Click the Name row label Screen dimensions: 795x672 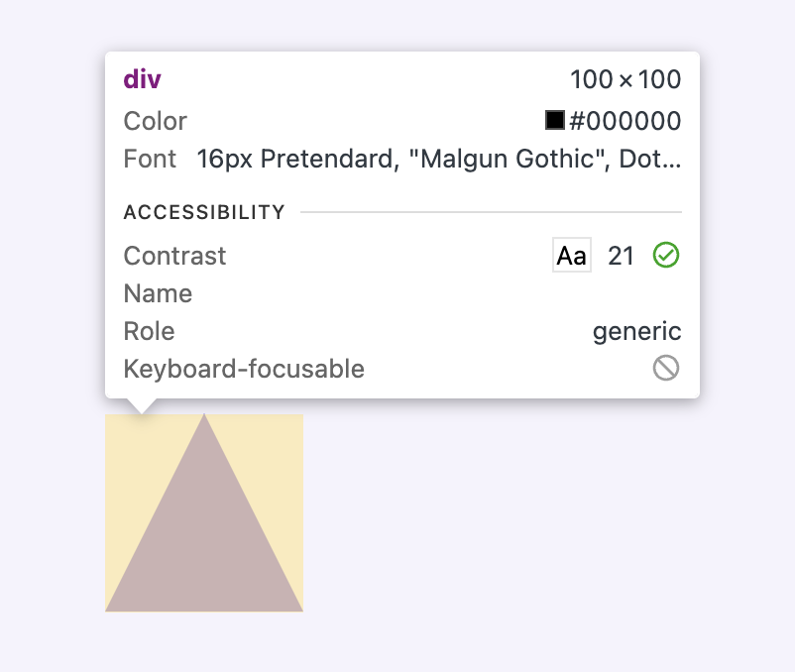tap(158, 293)
